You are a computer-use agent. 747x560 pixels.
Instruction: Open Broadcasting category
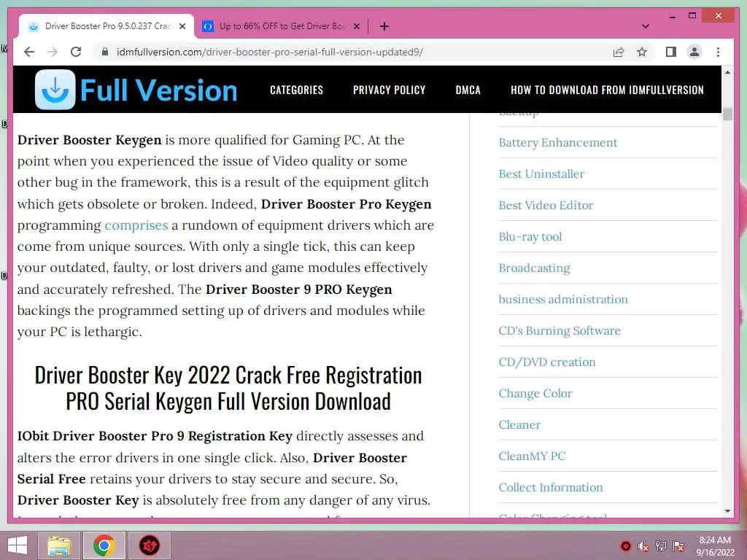point(534,268)
